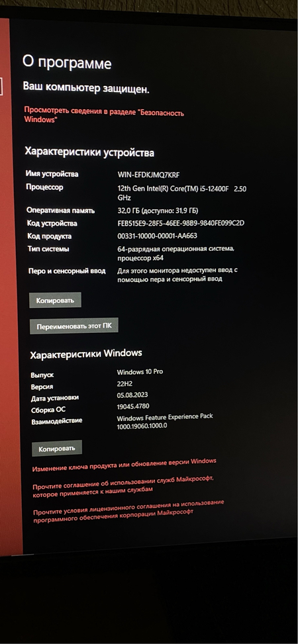298x644 pixels.
Task: Click the "О программе" page heading
Action: pos(67,63)
